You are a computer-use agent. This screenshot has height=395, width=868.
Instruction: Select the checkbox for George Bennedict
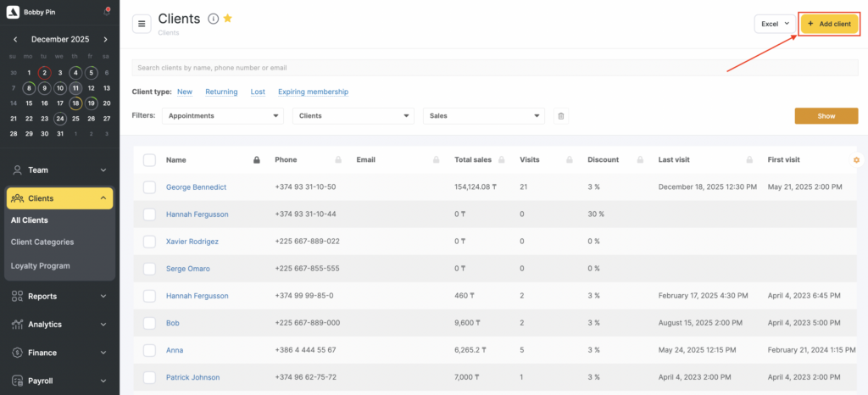pos(149,186)
